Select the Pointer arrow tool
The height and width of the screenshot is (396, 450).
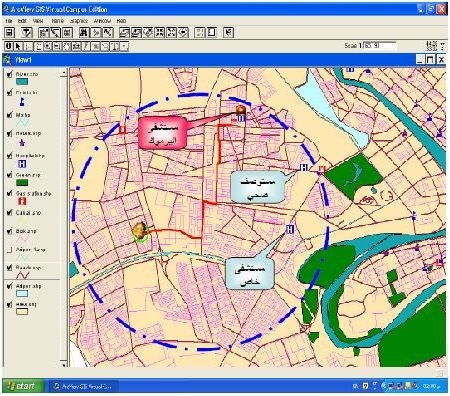18,46
